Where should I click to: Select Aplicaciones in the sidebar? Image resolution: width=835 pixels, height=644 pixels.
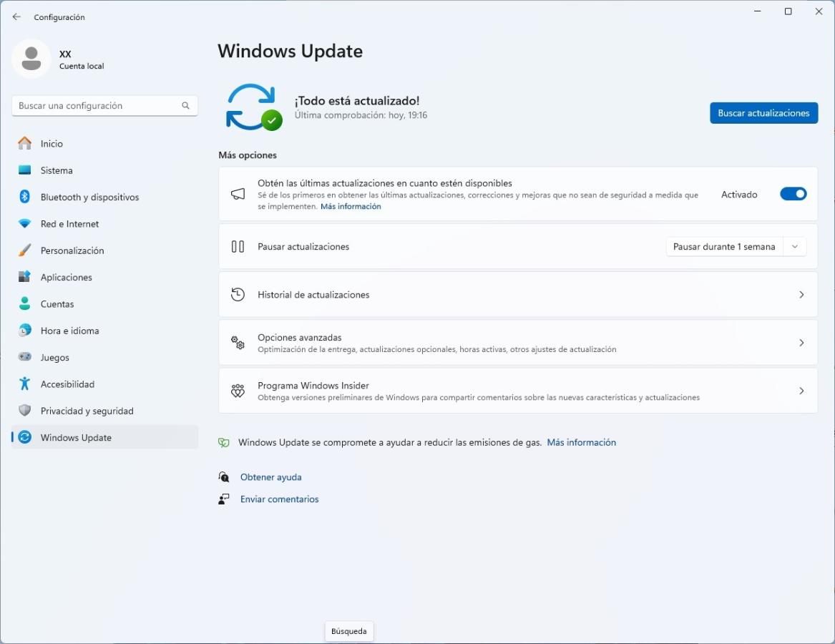104,277
